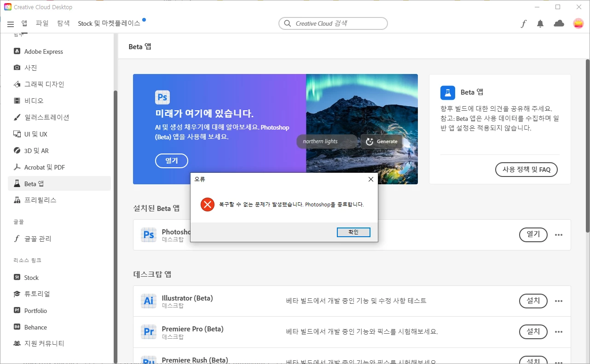Click the Generate button in banner image
Viewport: 590px width, 364px height.
(381, 142)
